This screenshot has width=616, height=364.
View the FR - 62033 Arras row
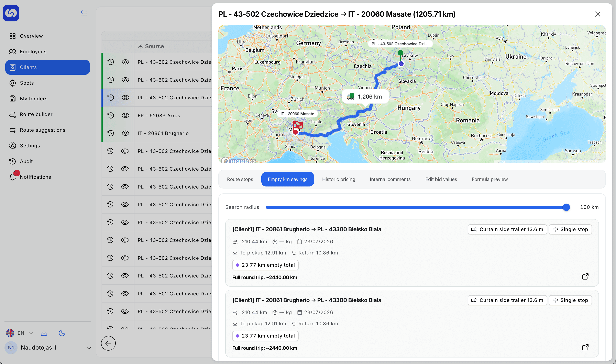tap(125, 115)
